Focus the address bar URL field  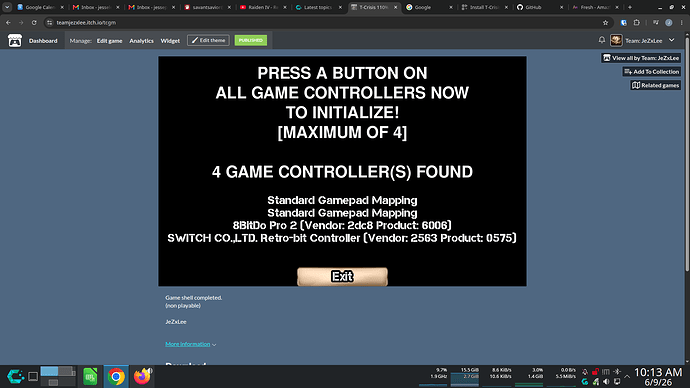(326, 22)
